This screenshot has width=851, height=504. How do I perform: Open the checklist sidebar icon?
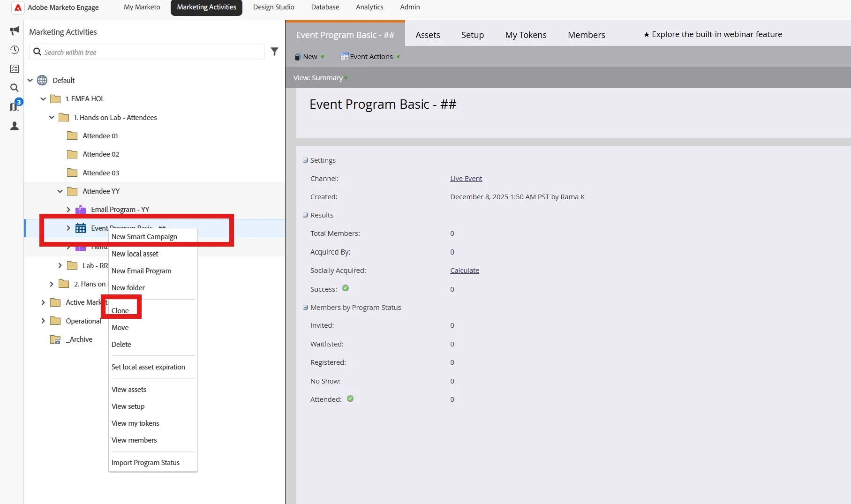point(15,69)
